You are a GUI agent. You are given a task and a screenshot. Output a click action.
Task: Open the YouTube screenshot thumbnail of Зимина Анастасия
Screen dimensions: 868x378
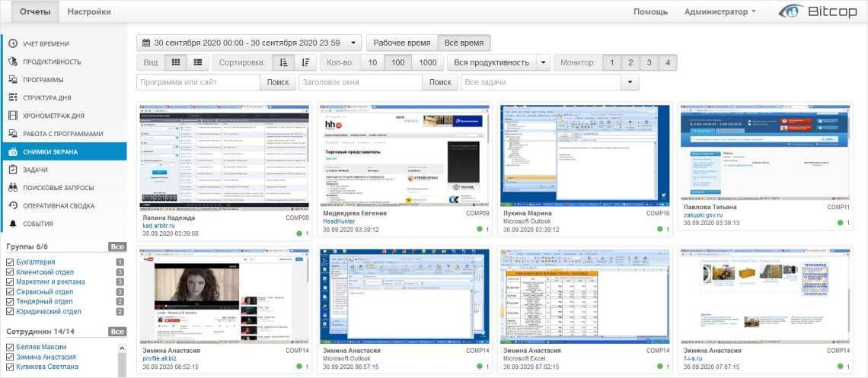coord(225,296)
